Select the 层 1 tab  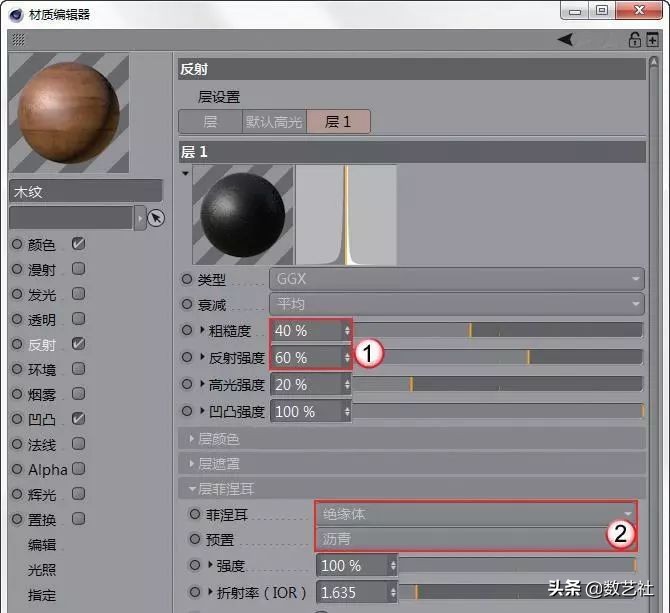tap(338, 122)
